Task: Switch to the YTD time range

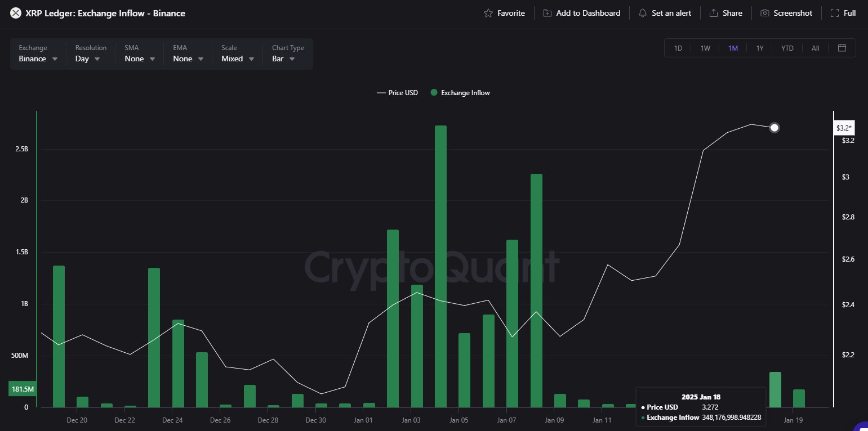Action: pyautogui.click(x=787, y=48)
